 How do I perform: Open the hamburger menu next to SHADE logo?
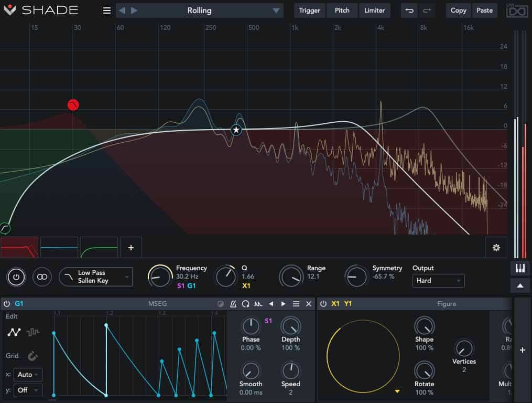(x=106, y=10)
